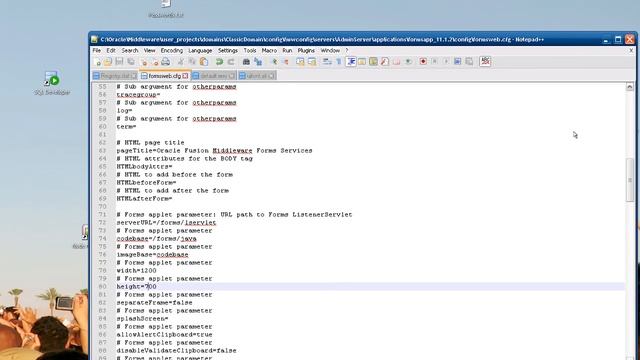Toggle Show All Characters pilcrow icon
640x360 pixels.
tap(338, 62)
